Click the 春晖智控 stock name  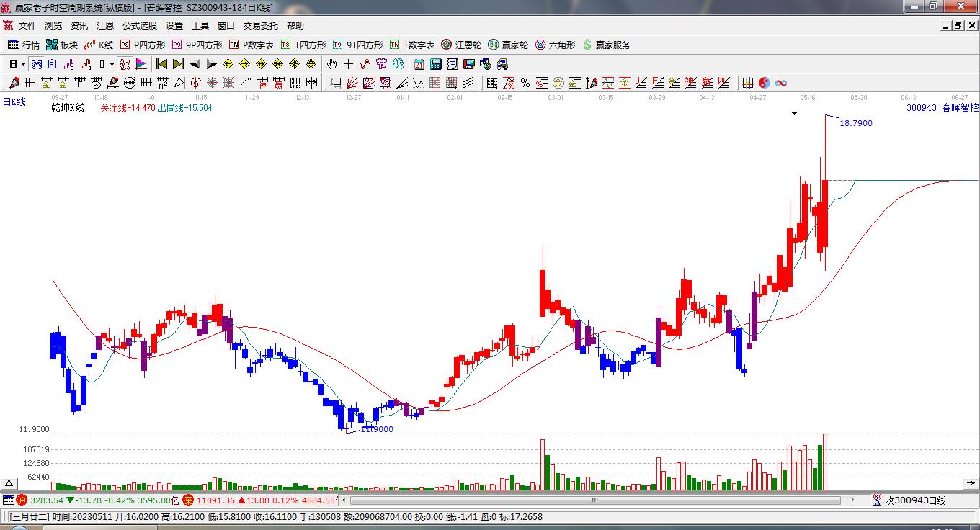[x=961, y=108]
